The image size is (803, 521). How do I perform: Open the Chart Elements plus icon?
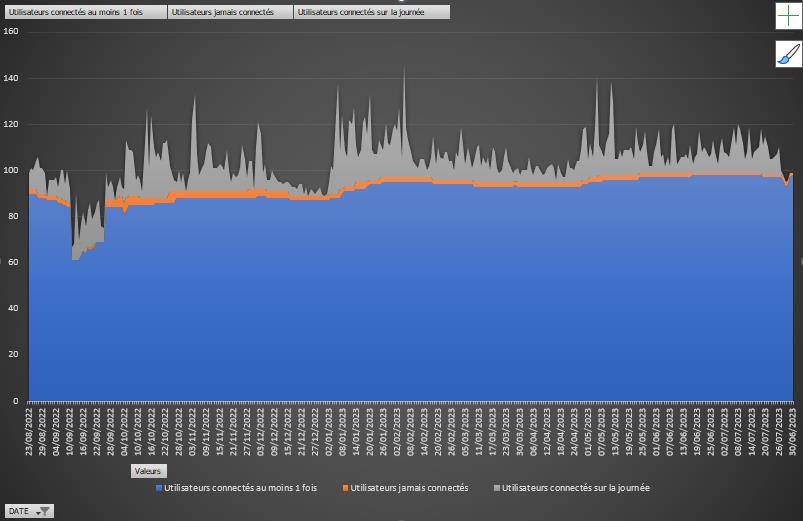click(x=788, y=17)
